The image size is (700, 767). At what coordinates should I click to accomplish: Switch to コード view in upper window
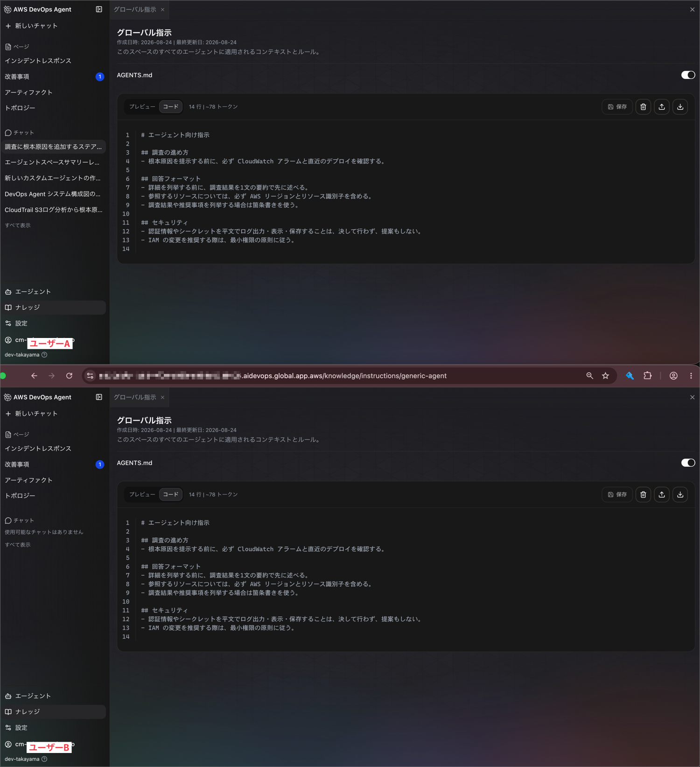point(171,107)
